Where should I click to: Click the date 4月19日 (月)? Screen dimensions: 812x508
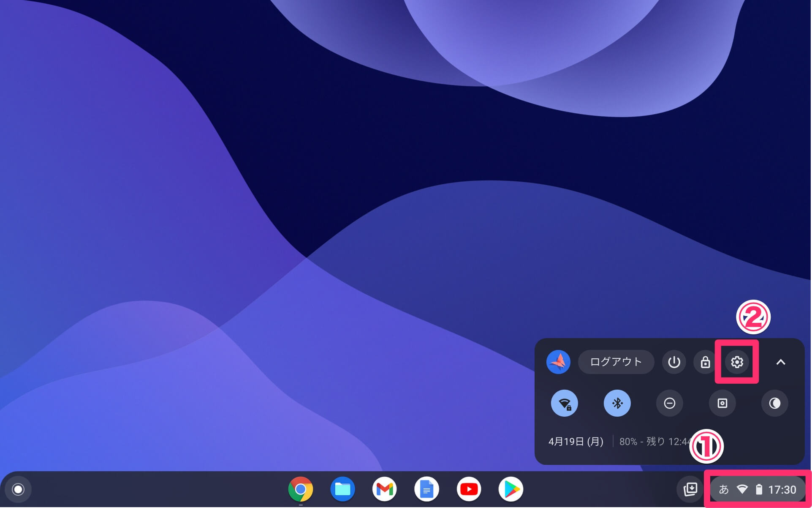[x=576, y=442]
